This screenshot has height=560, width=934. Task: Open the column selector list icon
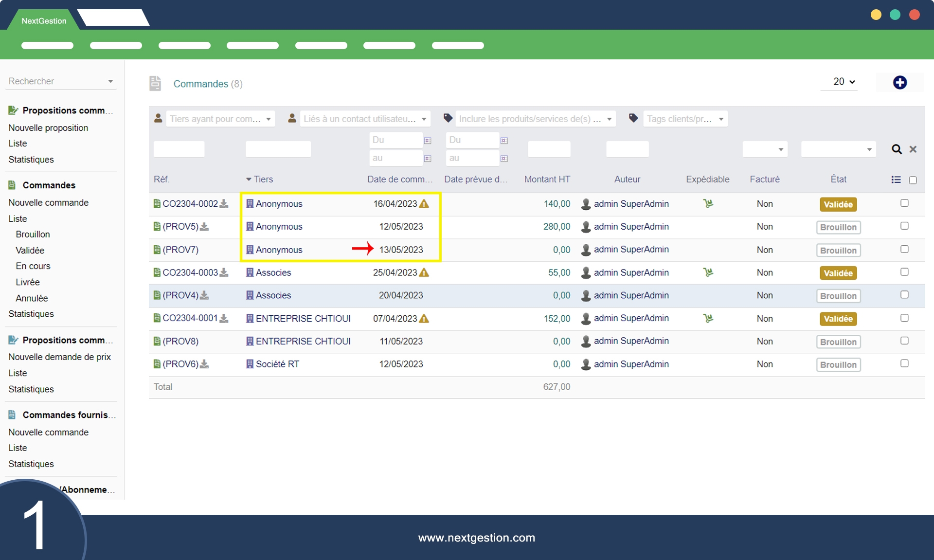(896, 180)
